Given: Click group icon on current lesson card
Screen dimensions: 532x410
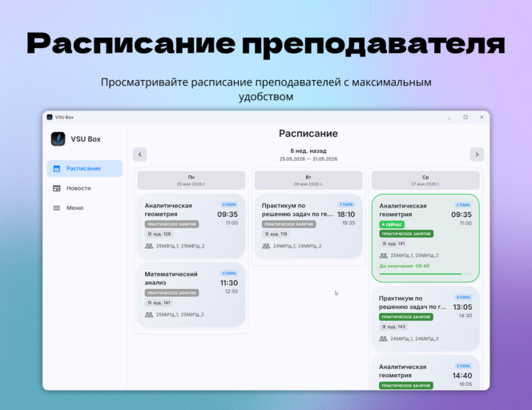Looking at the screenshot, I should [384, 255].
